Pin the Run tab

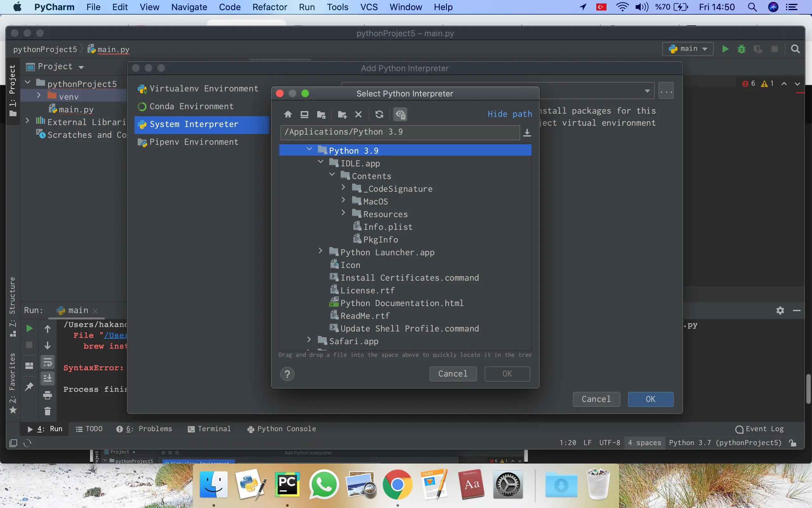click(x=29, y=386)
